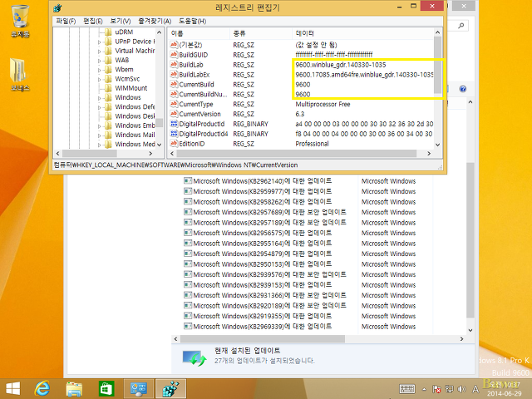Click the CurrentType string value icon
Viewport: 532px width, 399px height.
point(174,104)
